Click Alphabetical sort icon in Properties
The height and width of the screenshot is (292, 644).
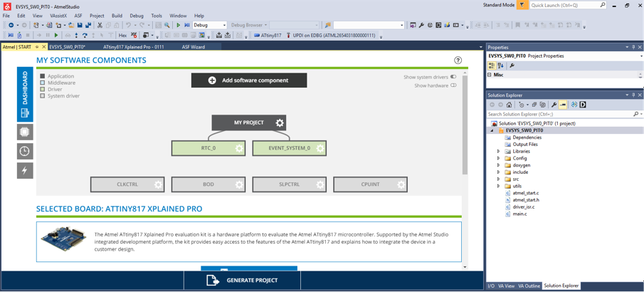[500, 66]
